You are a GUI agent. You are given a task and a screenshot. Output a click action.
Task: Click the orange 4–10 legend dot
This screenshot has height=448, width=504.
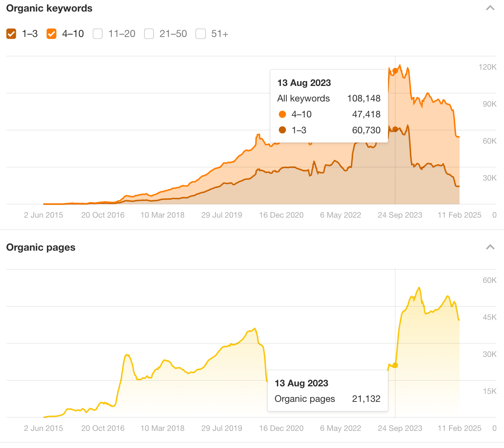click(x=283, y=114)
